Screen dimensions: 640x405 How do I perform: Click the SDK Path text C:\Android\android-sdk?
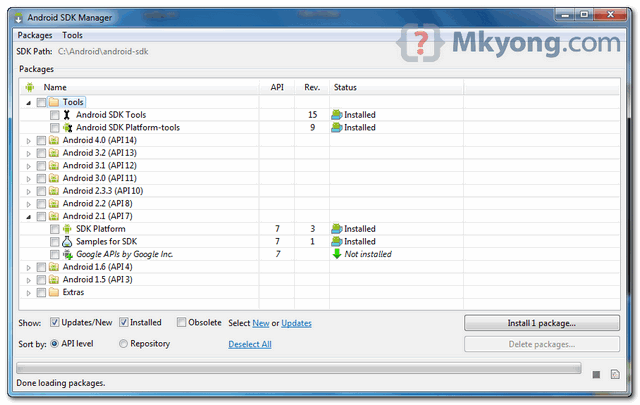point(103,51)
